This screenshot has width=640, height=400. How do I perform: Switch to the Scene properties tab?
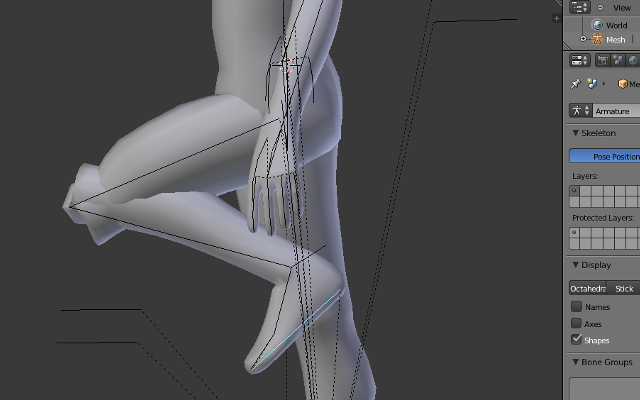[618, 61]
